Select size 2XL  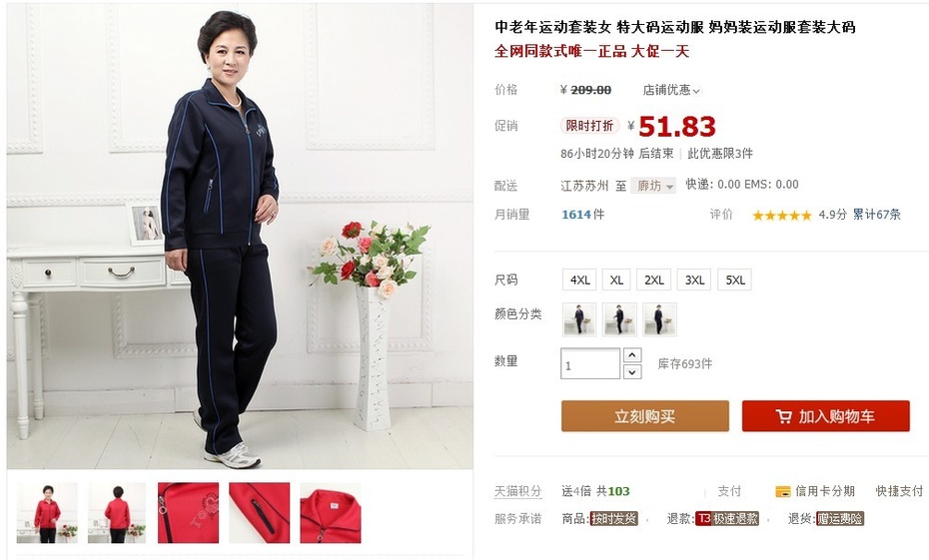(x=653, y=280)
